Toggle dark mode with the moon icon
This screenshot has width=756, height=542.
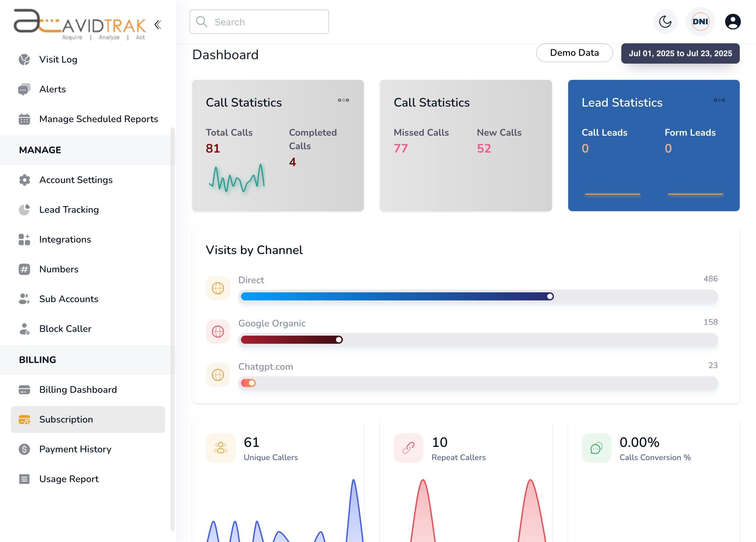pyautogui.click(x=665, y=21)
